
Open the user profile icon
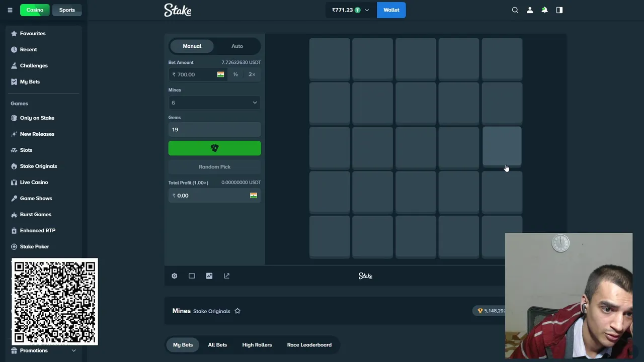pos(530,10)
